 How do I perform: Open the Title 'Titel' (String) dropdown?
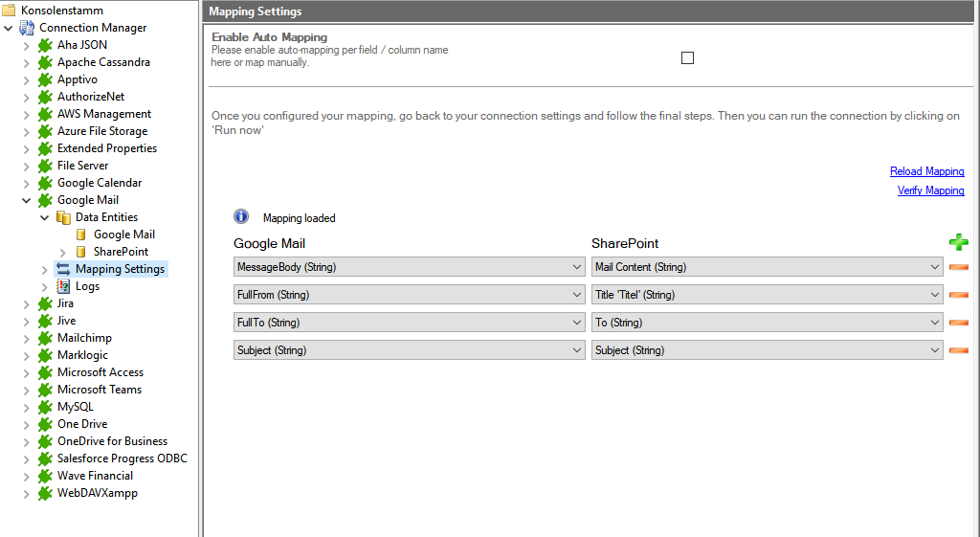coord(767,295)
